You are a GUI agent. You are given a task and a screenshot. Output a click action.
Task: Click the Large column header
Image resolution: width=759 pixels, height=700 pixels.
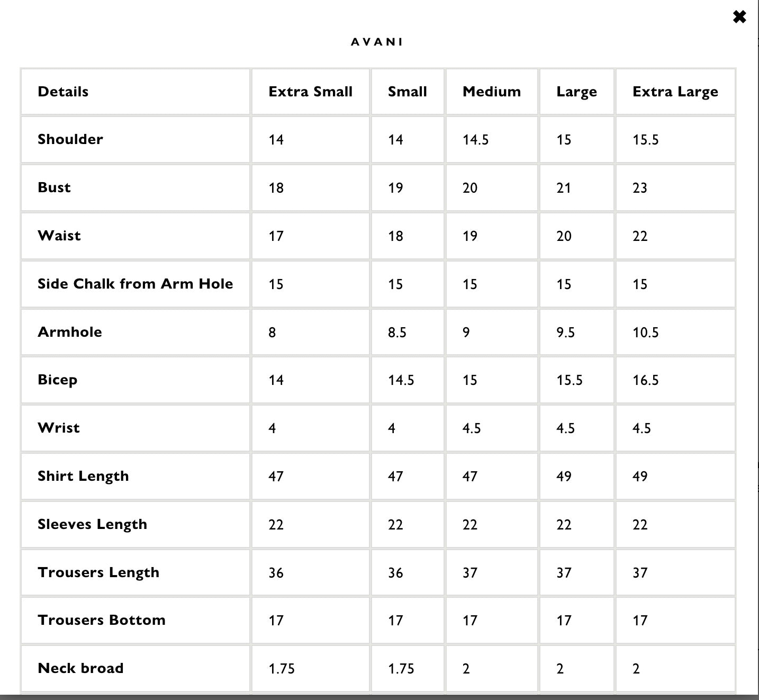click(576, 92)
